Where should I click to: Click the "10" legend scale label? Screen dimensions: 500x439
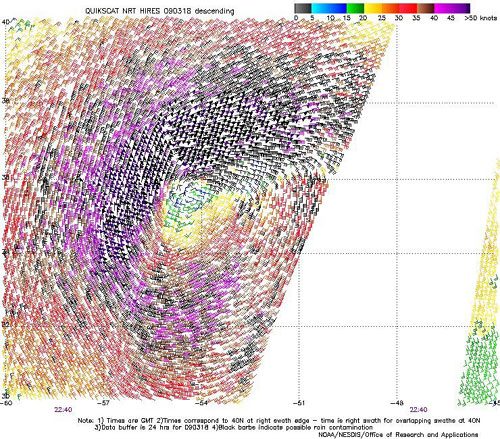(x=330, y=18)
